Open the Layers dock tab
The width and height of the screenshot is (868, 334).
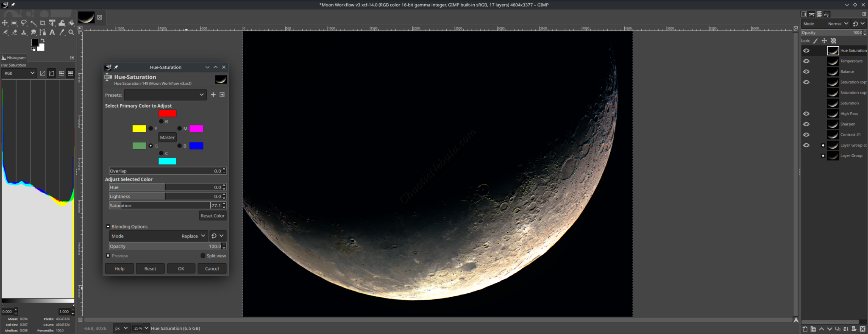pos(819,14)
